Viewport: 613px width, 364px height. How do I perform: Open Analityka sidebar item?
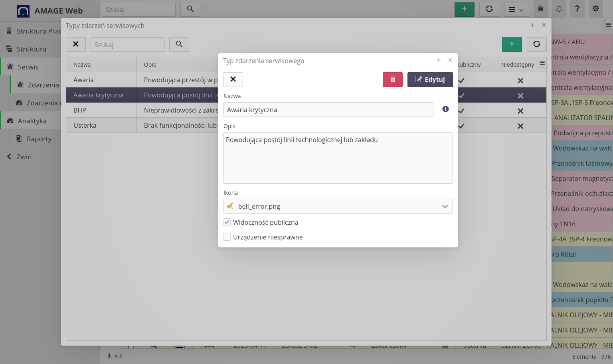(x=31, y=121)
